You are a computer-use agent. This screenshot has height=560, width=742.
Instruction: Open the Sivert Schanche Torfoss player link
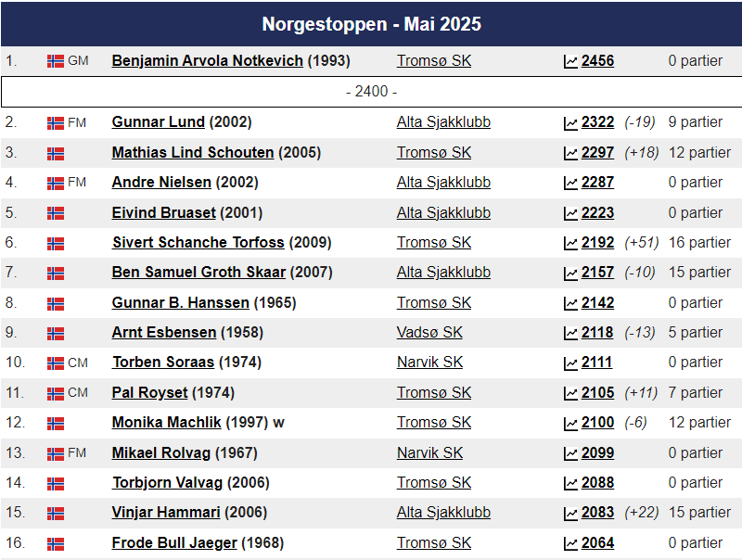tap(198, 243)
